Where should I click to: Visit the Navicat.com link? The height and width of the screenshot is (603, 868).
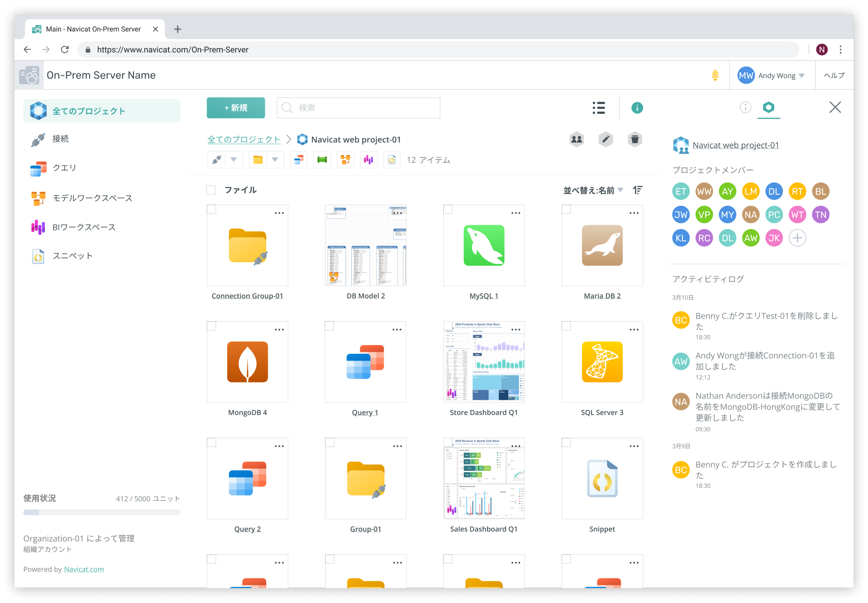(84, 569)
